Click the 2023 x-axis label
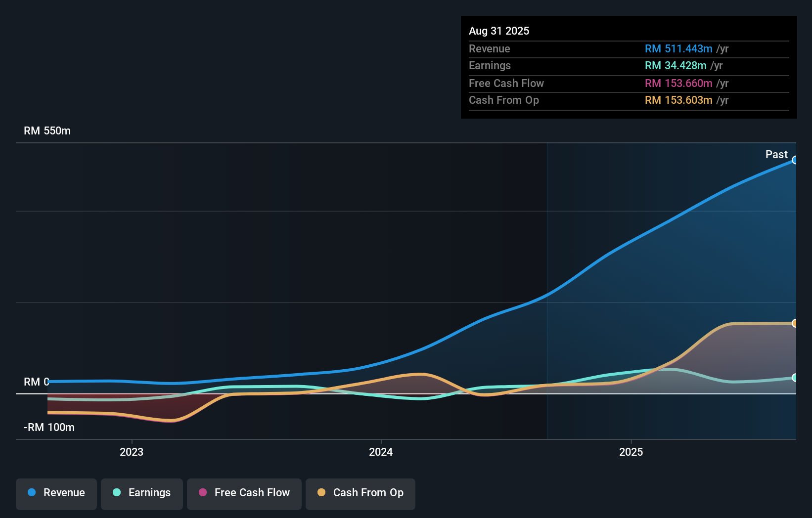Screen dimensions: 812x518 [132, 452]
